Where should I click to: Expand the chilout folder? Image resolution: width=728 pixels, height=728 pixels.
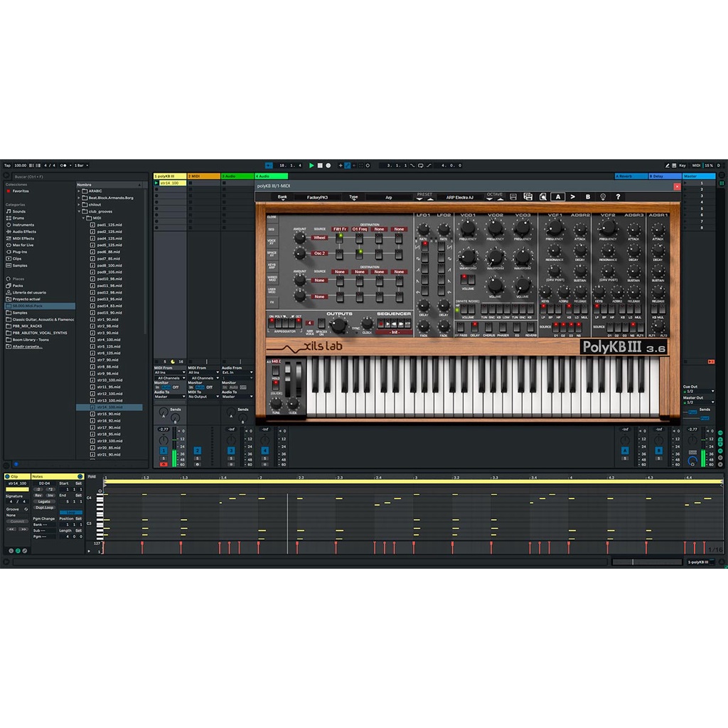(x=79, y=204)
